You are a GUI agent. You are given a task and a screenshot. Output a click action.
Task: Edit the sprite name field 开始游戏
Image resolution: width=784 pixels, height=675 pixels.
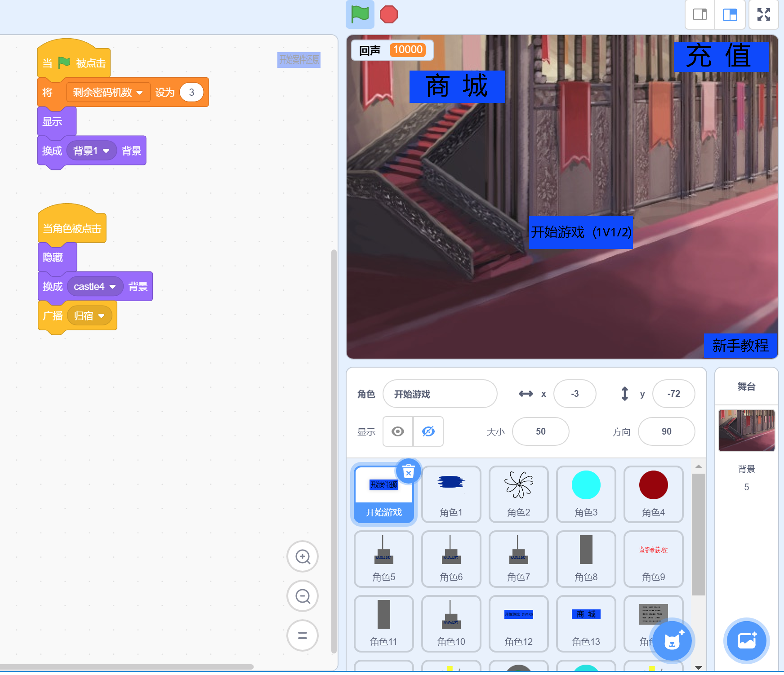(440, 394)
